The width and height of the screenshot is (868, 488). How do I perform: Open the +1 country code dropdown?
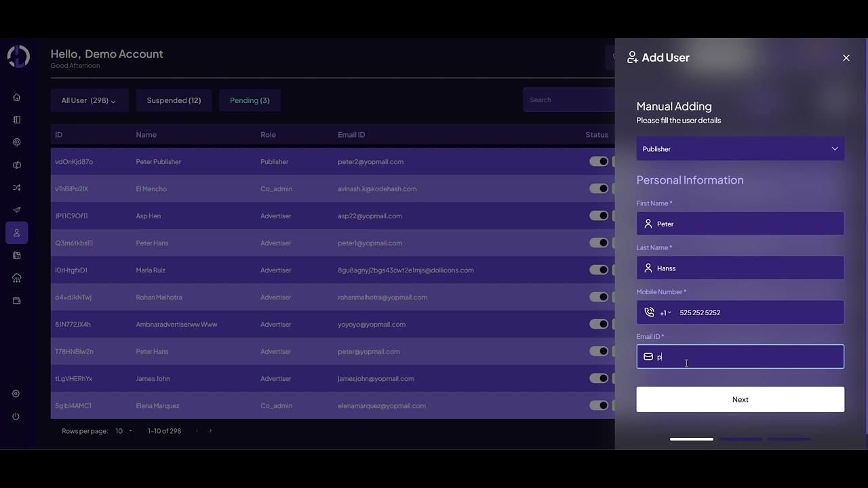coord(665,313)
